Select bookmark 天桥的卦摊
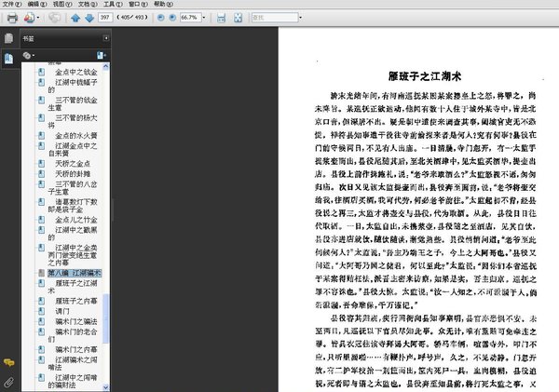This screenshot has width=559, height=392. click(x=73, y=174)
